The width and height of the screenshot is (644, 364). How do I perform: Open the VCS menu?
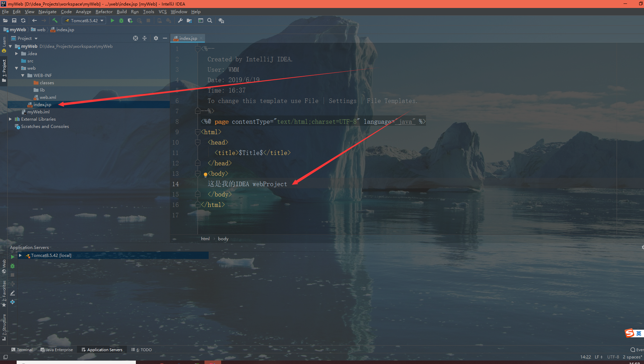[162, 11]
